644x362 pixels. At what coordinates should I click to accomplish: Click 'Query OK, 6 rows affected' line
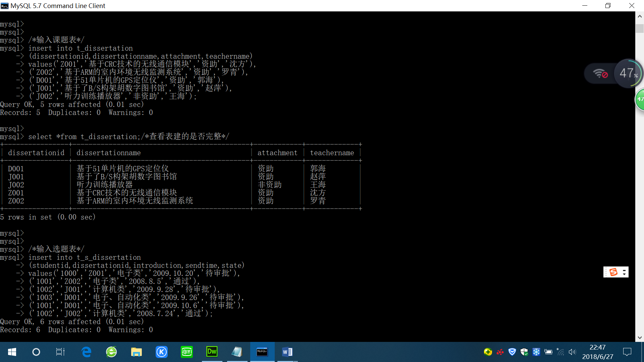(x=72, y=322)
